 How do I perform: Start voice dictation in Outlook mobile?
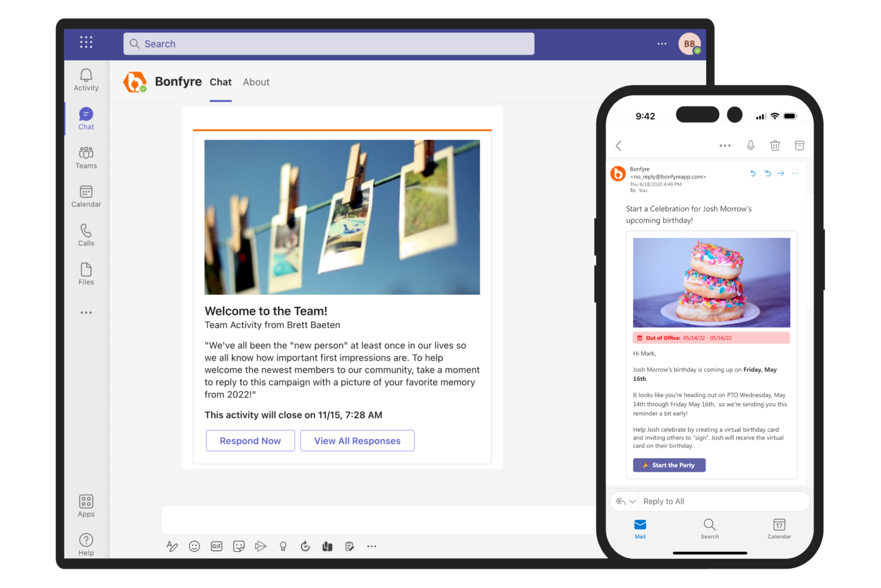point(750,145)
